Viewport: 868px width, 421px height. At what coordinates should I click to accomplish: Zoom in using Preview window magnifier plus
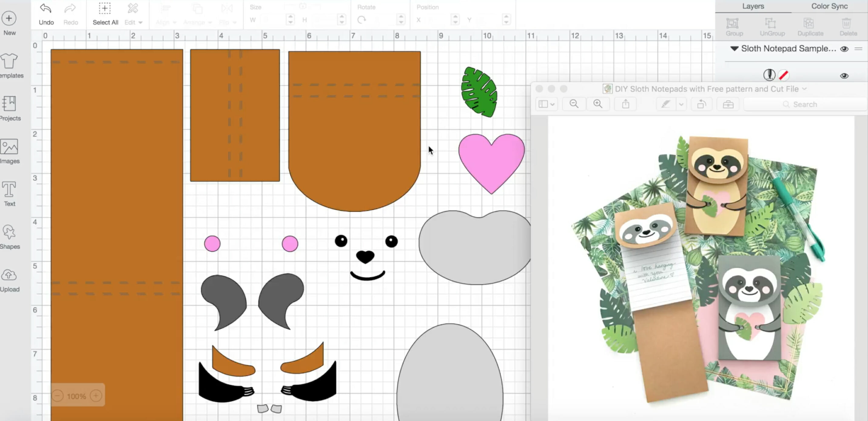click(x=598, y=104)
